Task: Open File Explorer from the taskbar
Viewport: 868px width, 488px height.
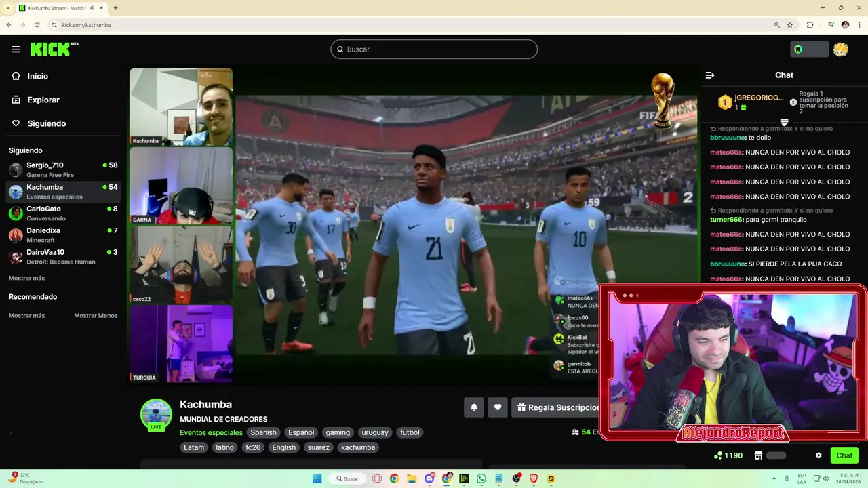Action: click(x=412, y=479)
